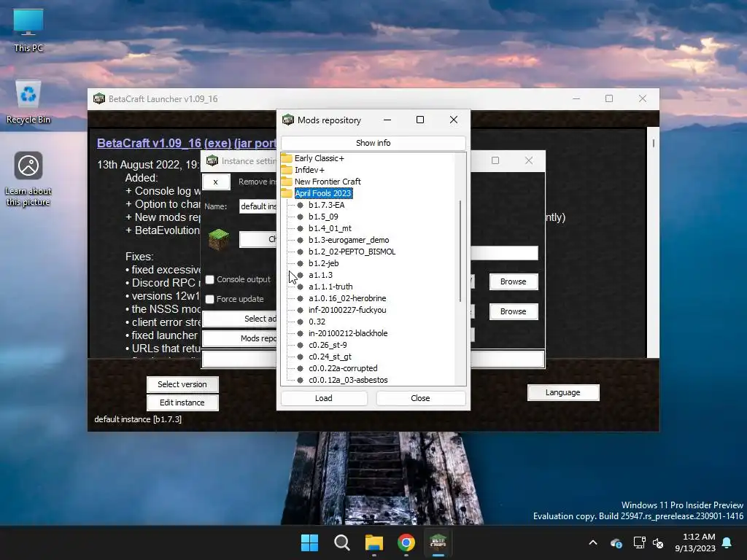Open the Recycle Bin desktop icon
The height and width of the screenshot is (560, 747).
point(28,101)
